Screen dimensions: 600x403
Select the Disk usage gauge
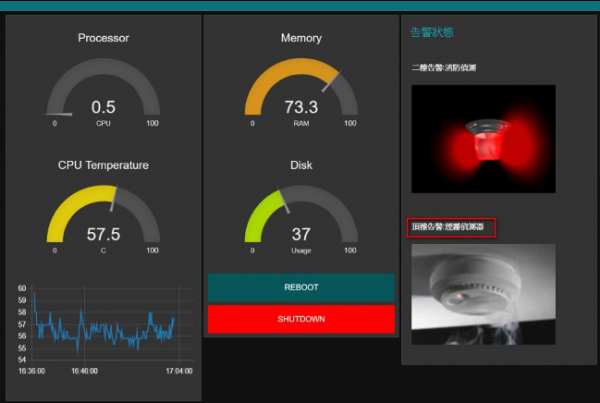tap(301, 216)
